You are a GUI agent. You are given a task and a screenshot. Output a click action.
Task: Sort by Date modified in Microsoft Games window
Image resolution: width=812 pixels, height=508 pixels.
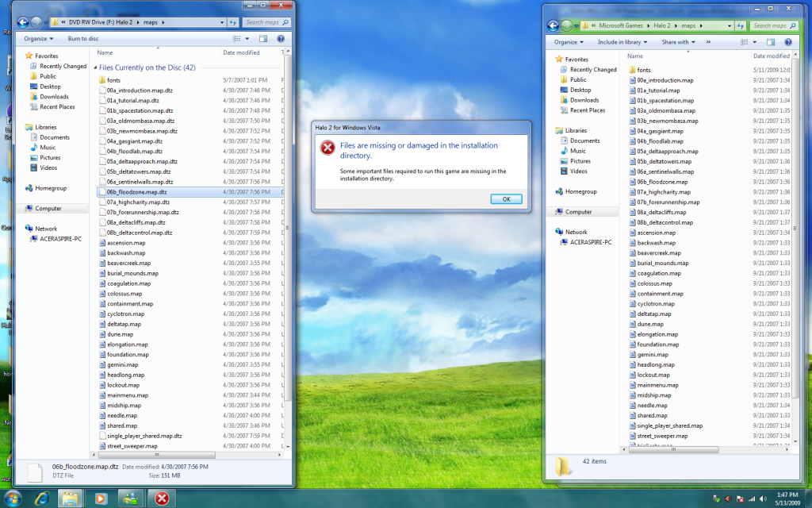tap(772, 56)
